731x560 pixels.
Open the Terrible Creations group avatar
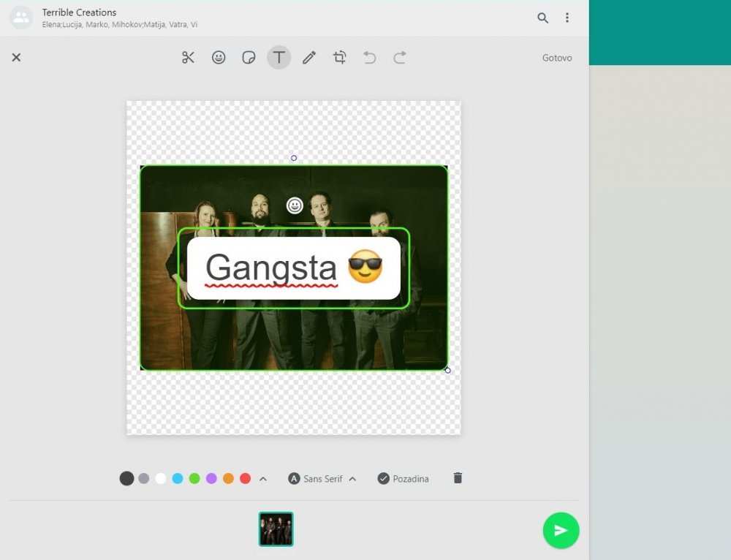pos(21,18)
